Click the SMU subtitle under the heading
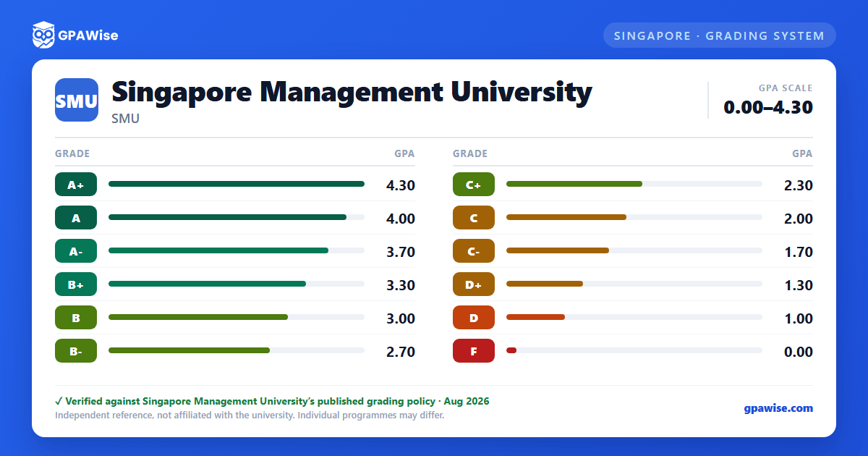Viewport: 868px width, 456px height. [125, 119]
